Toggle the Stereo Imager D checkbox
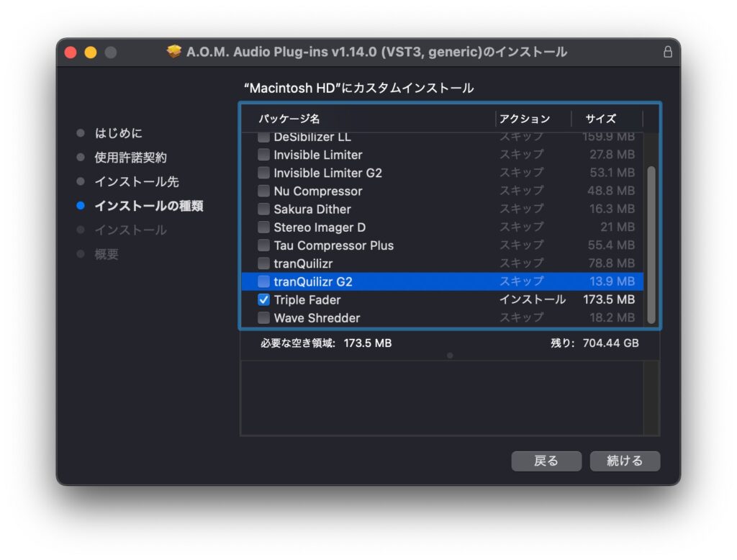The height and width of the screenshot is (560, 737). (x=264, y=227)
